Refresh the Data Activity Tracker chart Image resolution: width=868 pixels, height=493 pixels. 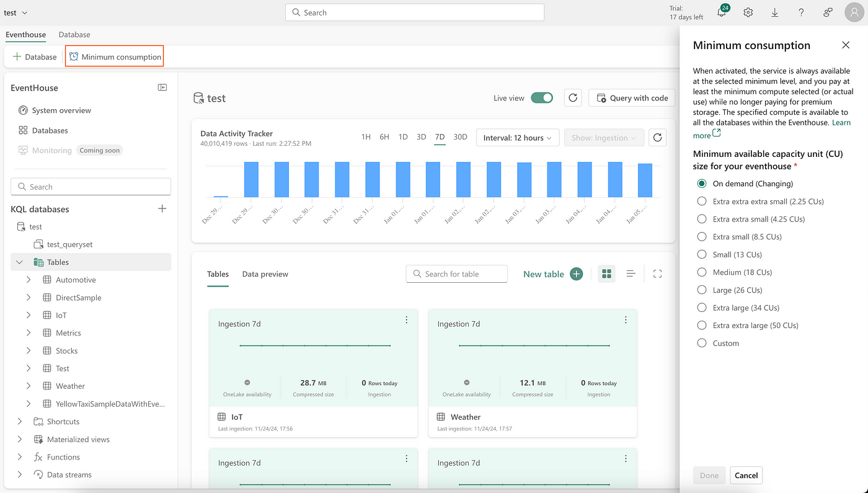coord(658,138)
